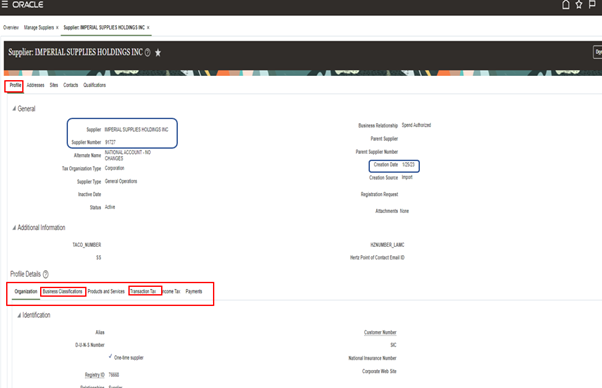Image resolution: width=602 pixels, height=388 pixels.
Task: Collapse the General section
Action: click(14, 109)
